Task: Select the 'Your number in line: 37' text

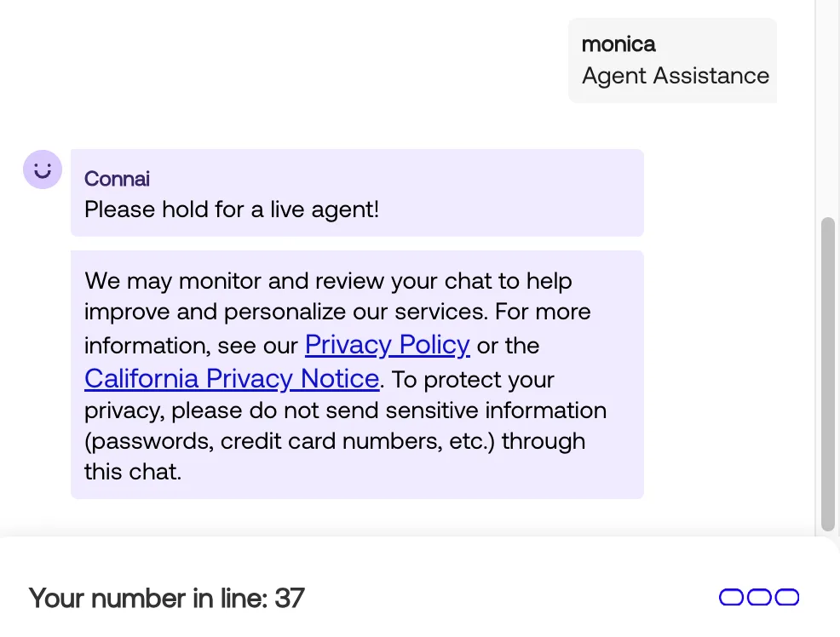Action: 166,598
